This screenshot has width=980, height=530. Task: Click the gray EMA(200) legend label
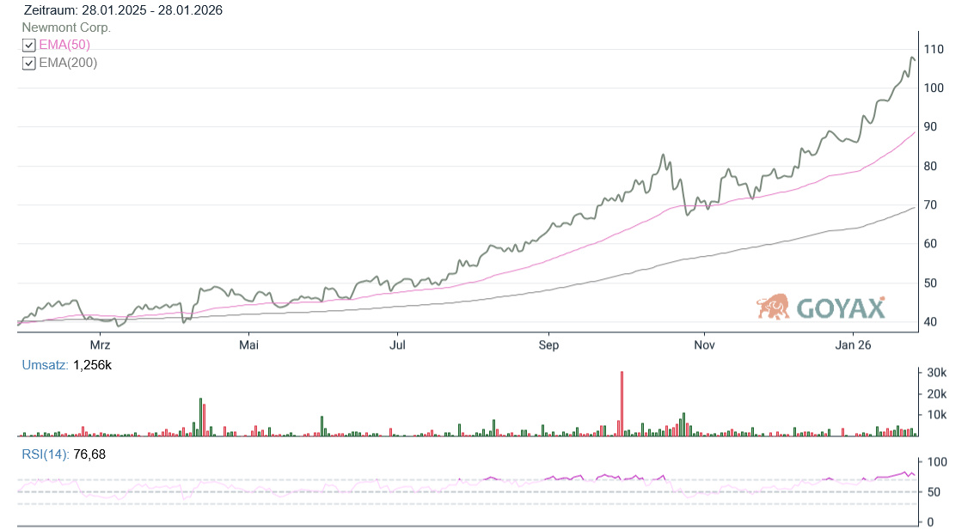[x=68, y=64]
